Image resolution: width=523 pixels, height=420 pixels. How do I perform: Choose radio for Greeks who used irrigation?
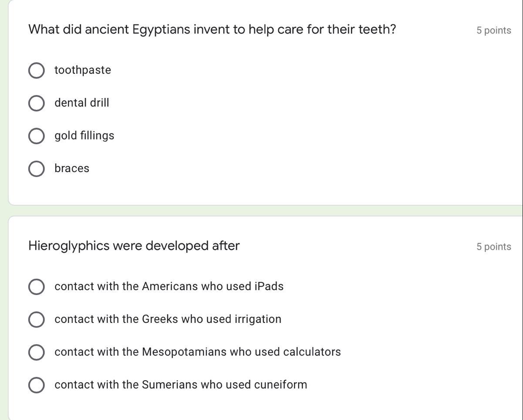pyautogui.click(x=36, y=319)
